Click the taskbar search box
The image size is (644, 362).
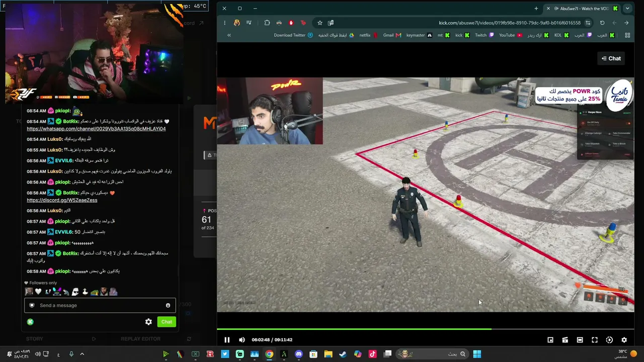[432, 354]
